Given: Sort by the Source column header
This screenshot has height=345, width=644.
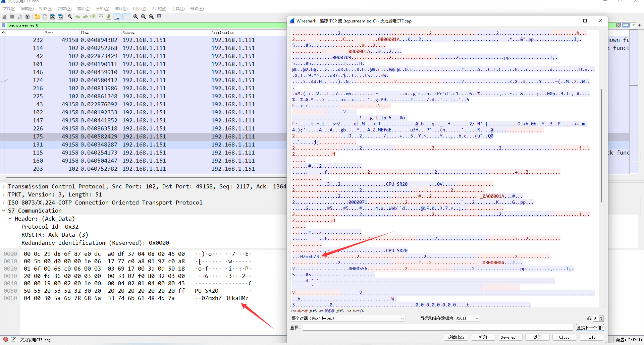Looking at the screenshot, I should [166, 33].
